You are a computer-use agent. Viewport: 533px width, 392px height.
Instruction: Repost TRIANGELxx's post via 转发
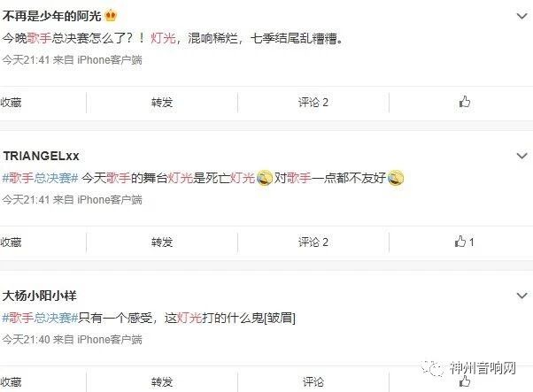pos(162,242)
